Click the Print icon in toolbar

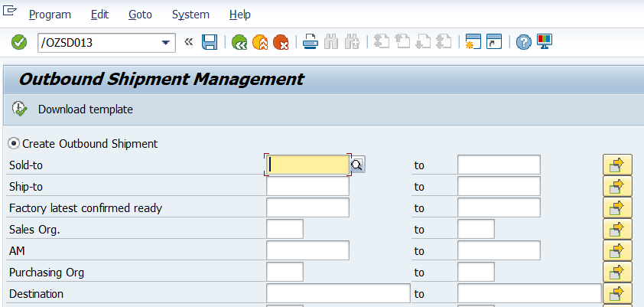[x=311, y=43]
